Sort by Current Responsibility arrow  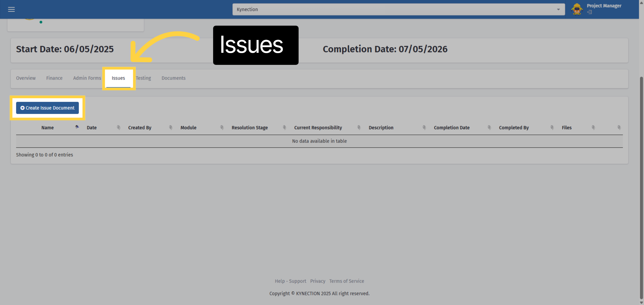[359, 128]
